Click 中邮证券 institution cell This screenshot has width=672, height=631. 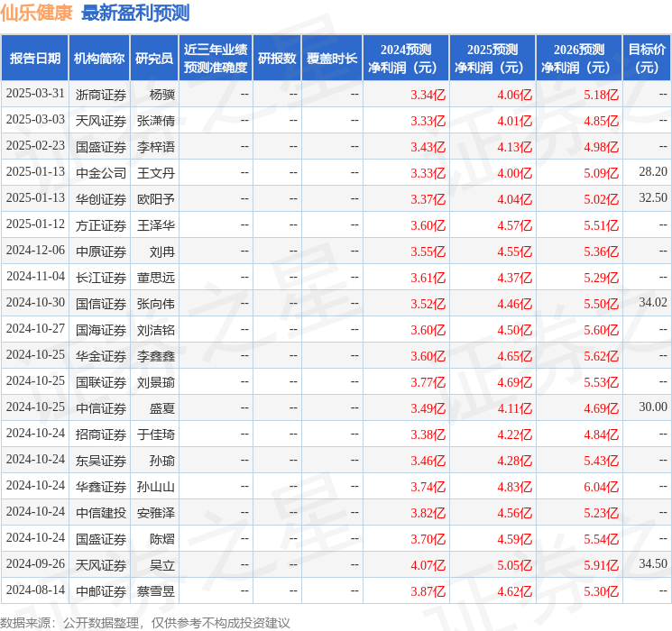101,591
